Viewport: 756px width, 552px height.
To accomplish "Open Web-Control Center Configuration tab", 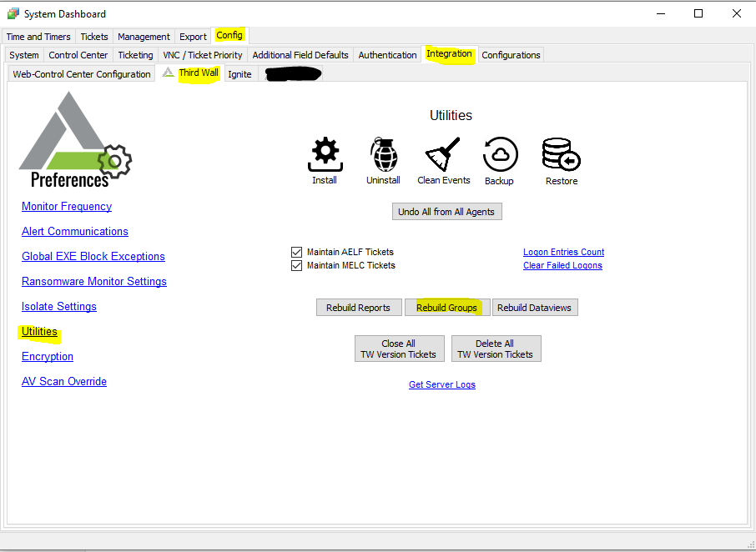I will [x=82, y=74].
